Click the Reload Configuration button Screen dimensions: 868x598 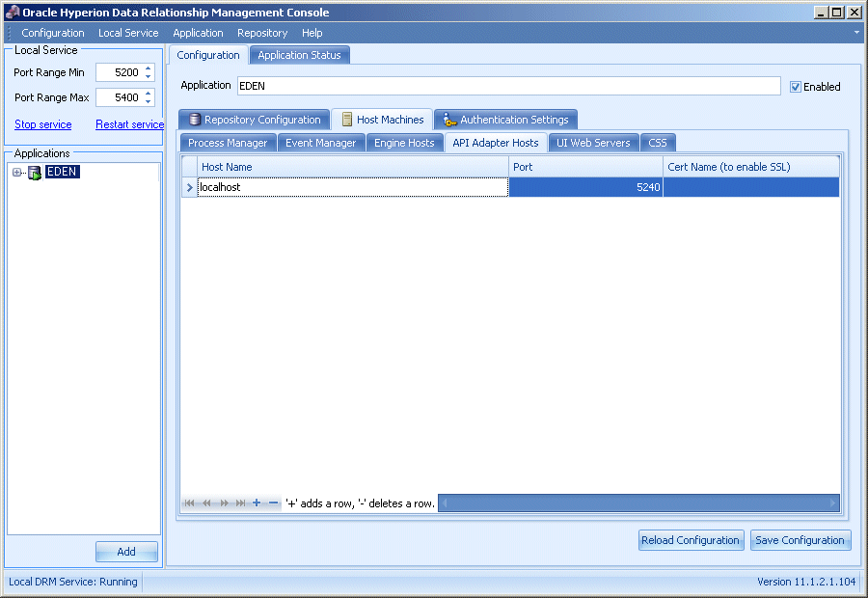tap(691, 540)
